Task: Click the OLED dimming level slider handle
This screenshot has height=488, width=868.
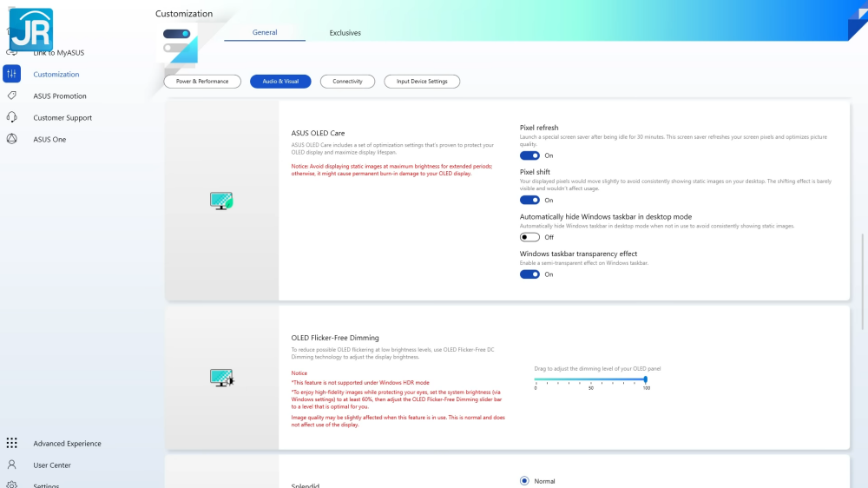Action: point(646,379)
